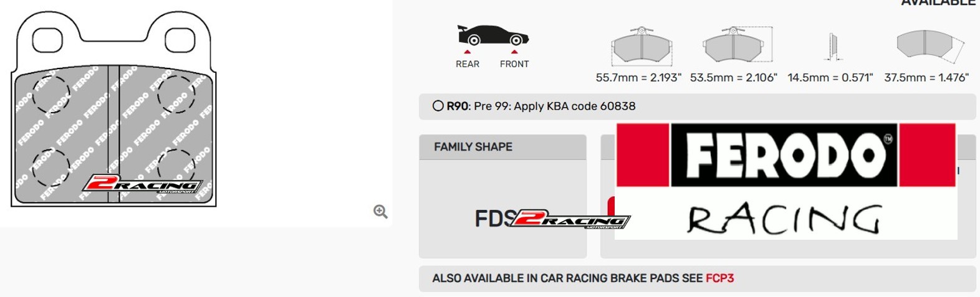Select the R90 circle marker
The width and height of the screenshot is (980, 297).
pyautogui.click(x=438, y=106)
